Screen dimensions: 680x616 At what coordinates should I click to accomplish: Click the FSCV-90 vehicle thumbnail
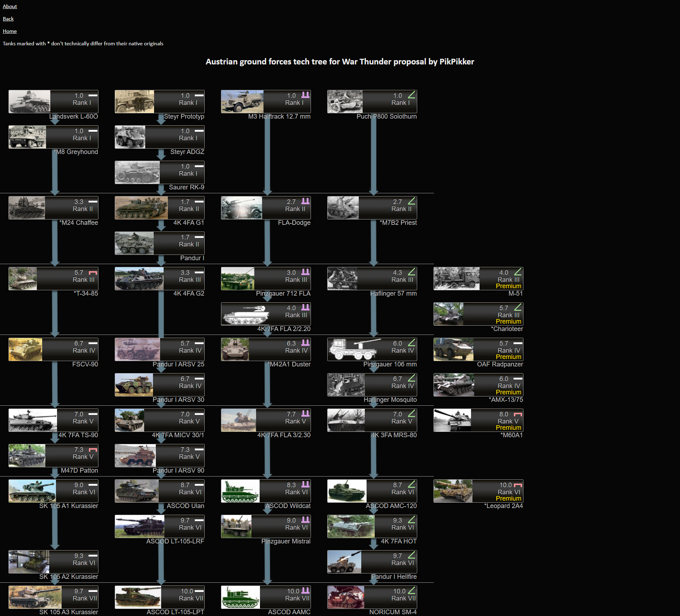25,349
